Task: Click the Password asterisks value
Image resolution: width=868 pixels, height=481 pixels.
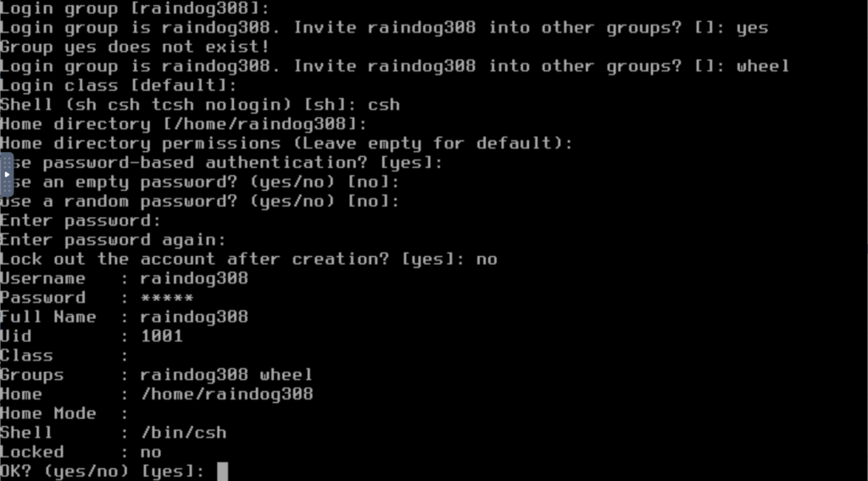Action: (167, 299)
